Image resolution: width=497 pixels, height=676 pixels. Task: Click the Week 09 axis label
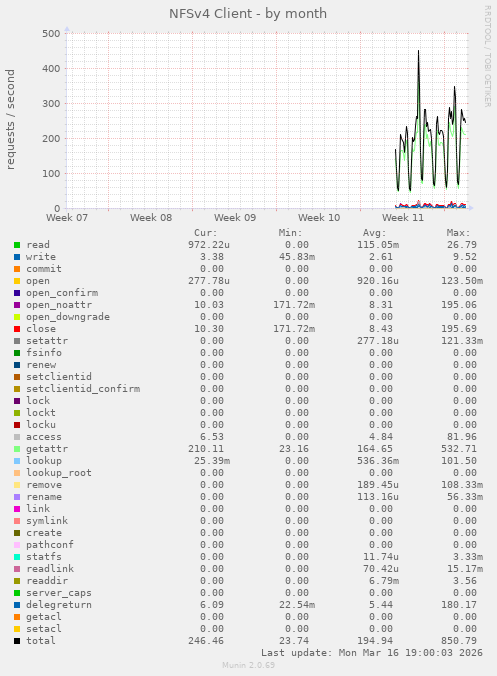coord(235,218)
